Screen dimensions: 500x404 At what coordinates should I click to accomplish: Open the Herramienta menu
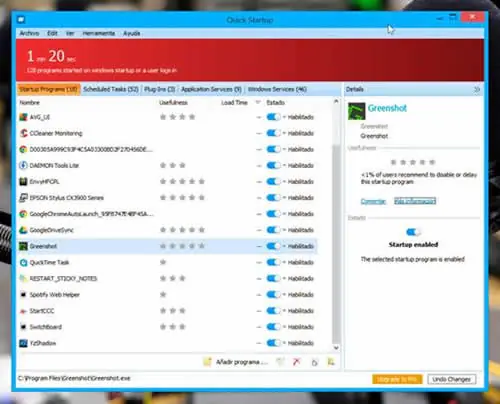click(99, 33)
